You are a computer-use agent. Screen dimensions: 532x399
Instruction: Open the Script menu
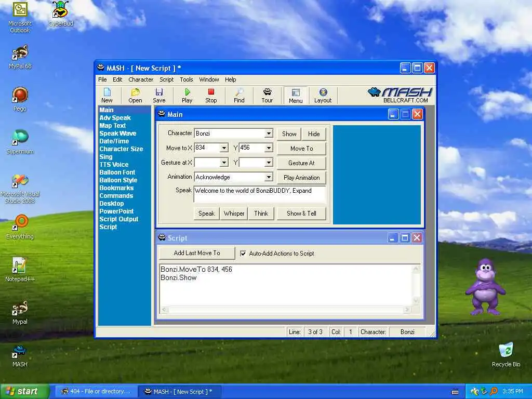pyautogui.click(x=167, y=79)
